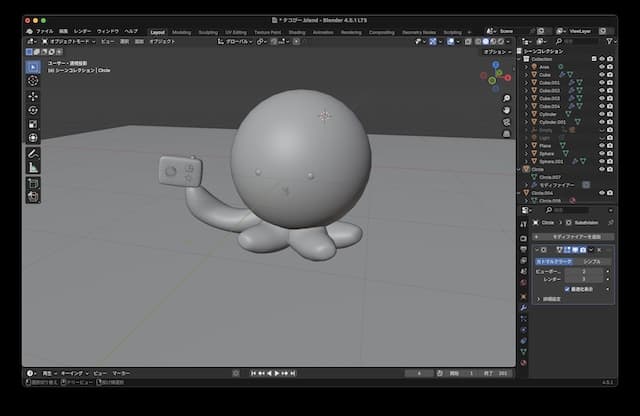Open the Output properties tab

[x=524, y=249]
